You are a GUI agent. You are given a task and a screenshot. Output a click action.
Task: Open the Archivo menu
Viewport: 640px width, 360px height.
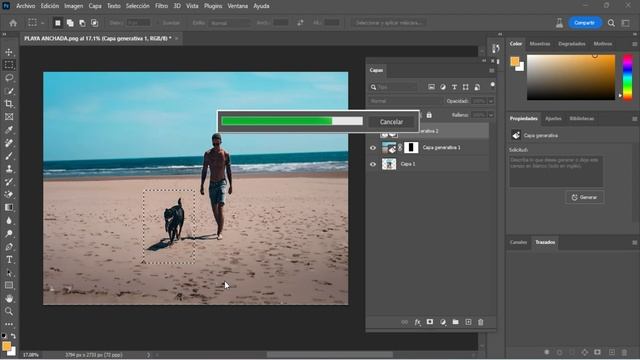[26, 6]
